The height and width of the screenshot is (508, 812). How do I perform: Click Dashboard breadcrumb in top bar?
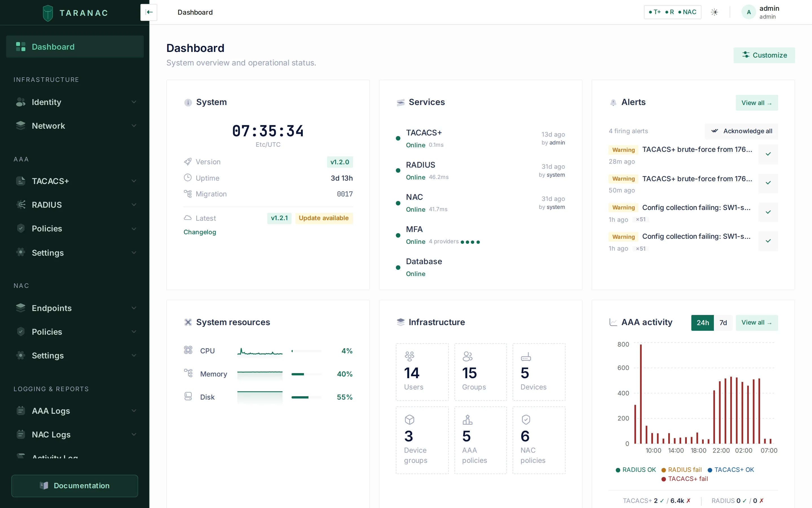[x=195, y=12]
